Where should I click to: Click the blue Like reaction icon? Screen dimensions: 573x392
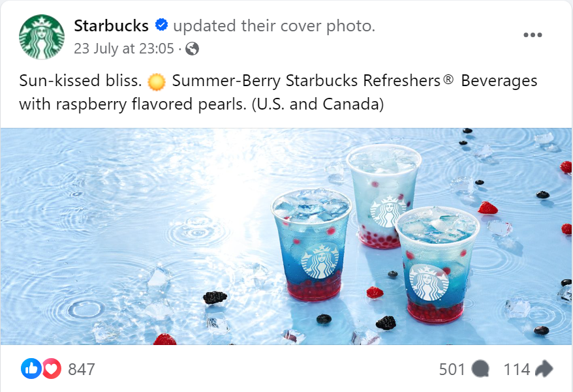pyautogui.click(x=31, y=369)
